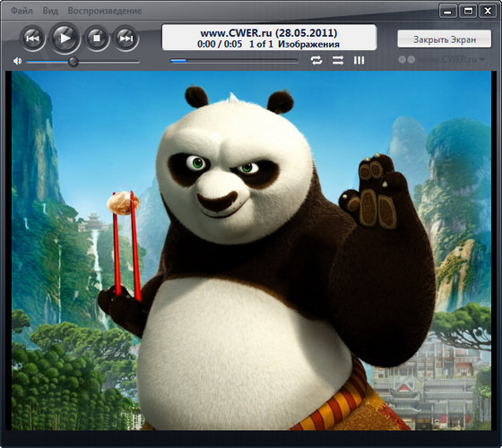The height and width of the screenshot is (448, 502).
Task: Click the first grey round dot icon
Action: tap(402, 59)
